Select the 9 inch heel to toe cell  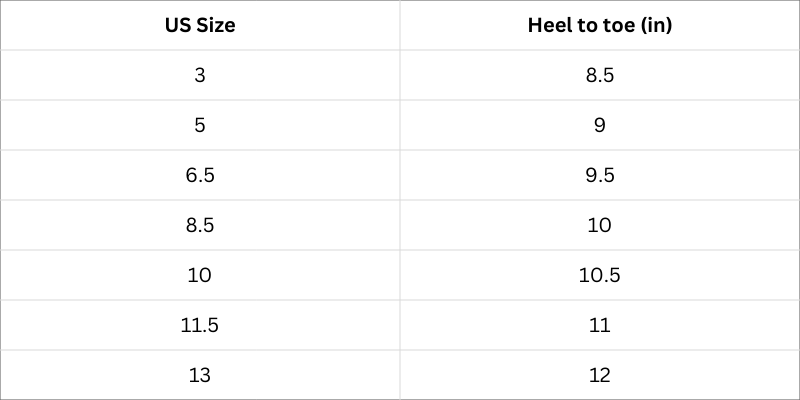600,126
